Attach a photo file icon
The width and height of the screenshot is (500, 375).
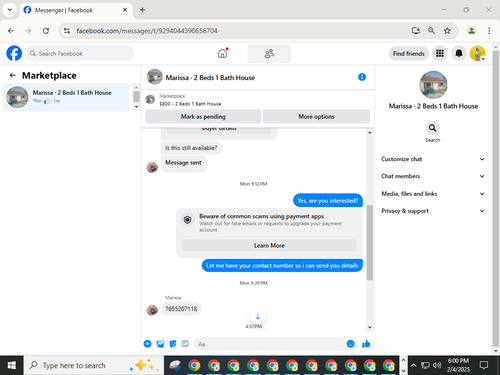[x=160, y=344]
